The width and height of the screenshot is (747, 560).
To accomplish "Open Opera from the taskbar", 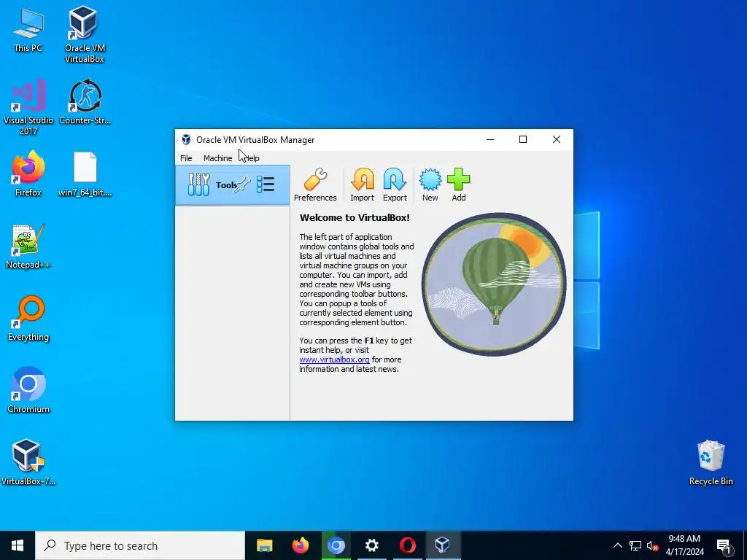I will [407, 545].
